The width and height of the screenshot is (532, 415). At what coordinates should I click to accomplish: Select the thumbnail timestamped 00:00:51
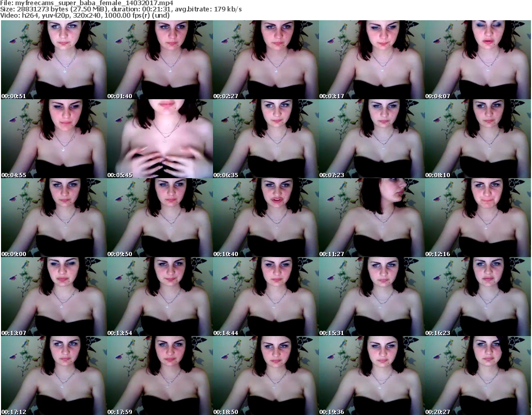(54, 60)
